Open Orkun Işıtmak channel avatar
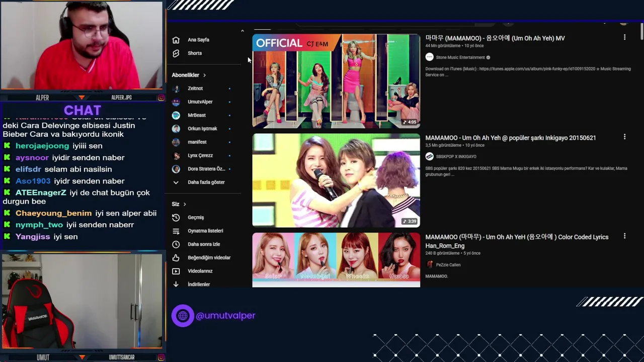644x362 pixels. (x=176, y=129)
